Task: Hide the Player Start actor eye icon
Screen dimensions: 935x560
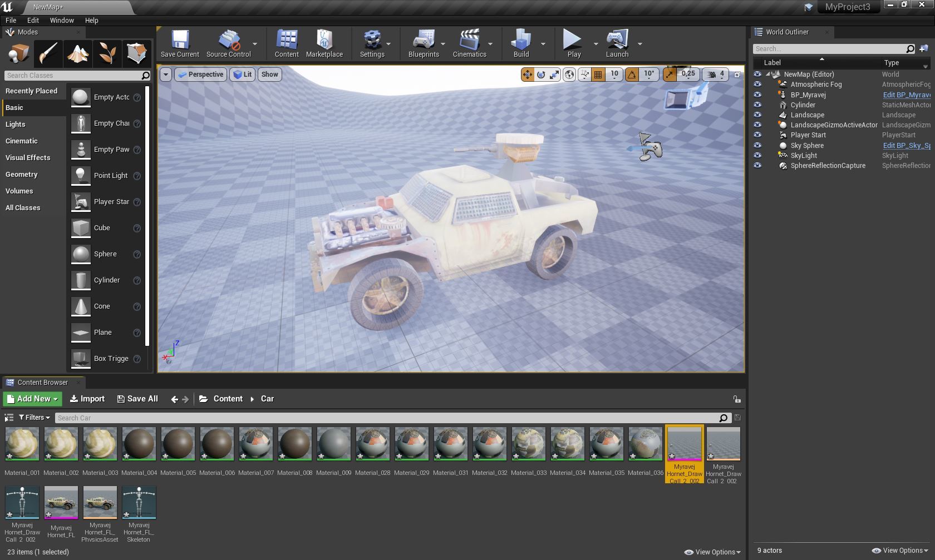Action: (757, 135)
